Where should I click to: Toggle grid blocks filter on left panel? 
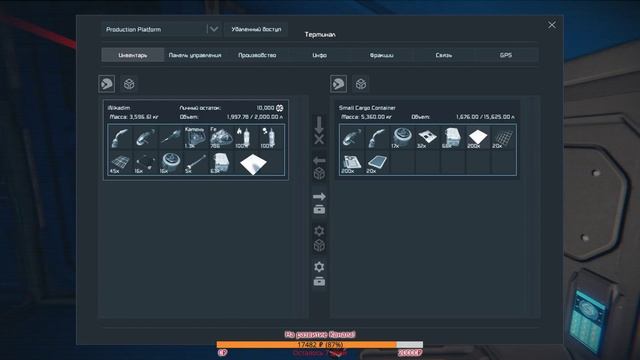[x=129, y=84]
